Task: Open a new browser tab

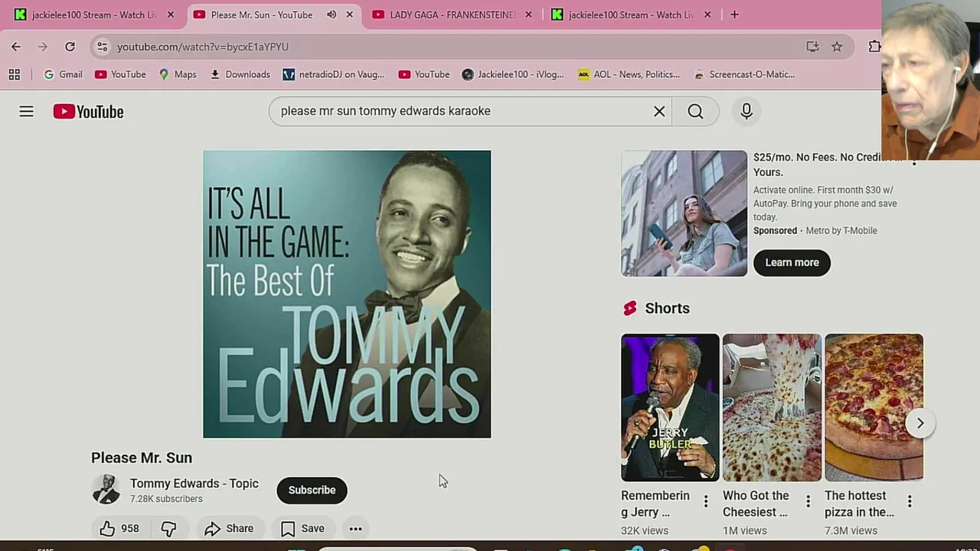Action: pyautogui.click(x=734, y=15)
